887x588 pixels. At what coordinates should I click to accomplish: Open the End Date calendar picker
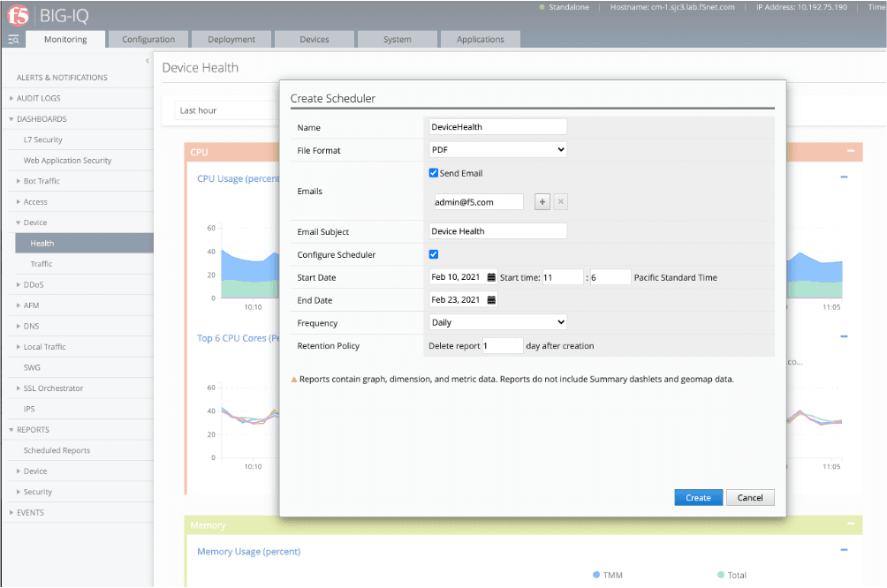pyautogui.click(x=492, y=300)
